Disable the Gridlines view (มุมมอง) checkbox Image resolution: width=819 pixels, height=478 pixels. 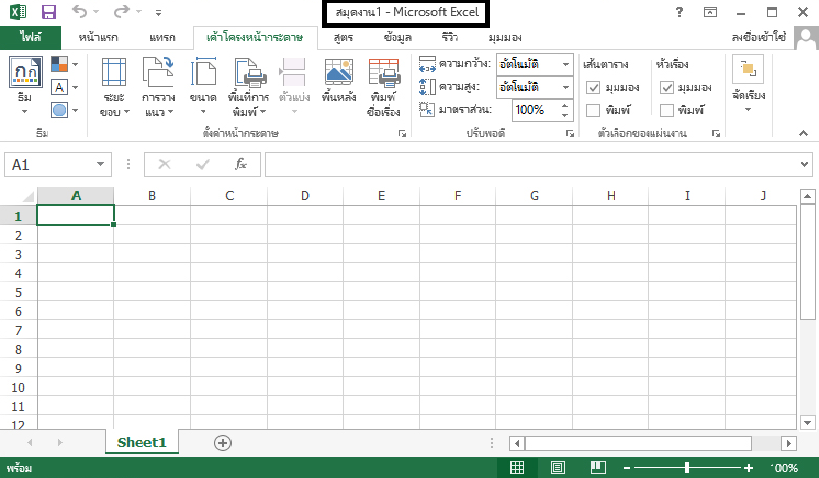coord(593,88)
